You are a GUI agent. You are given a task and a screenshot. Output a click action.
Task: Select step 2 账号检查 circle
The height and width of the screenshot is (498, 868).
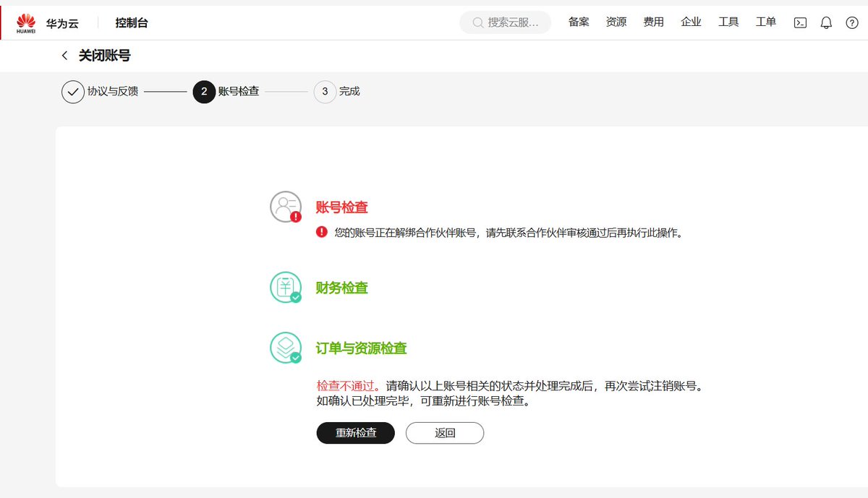coord(204,92)
